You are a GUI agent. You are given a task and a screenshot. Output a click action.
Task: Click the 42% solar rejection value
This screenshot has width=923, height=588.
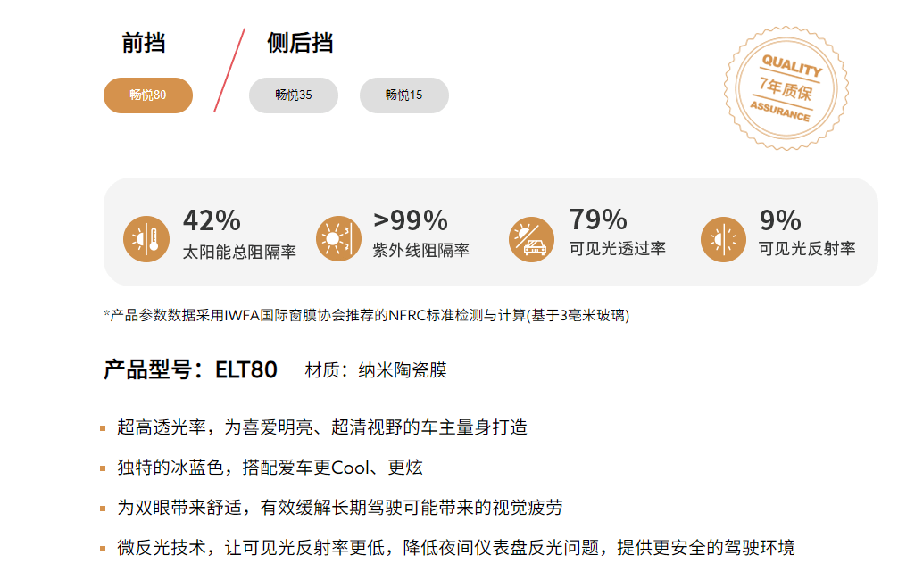click(x=212, y=220)
